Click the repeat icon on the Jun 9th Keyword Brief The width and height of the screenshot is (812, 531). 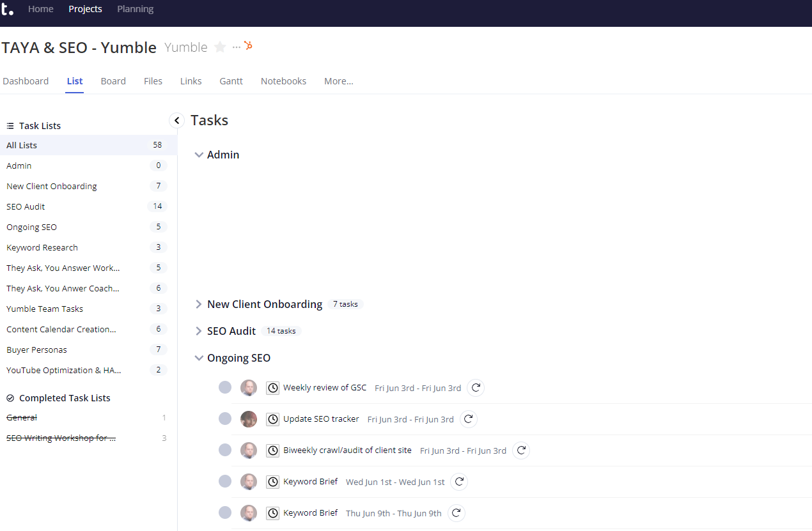pos(456,512)
